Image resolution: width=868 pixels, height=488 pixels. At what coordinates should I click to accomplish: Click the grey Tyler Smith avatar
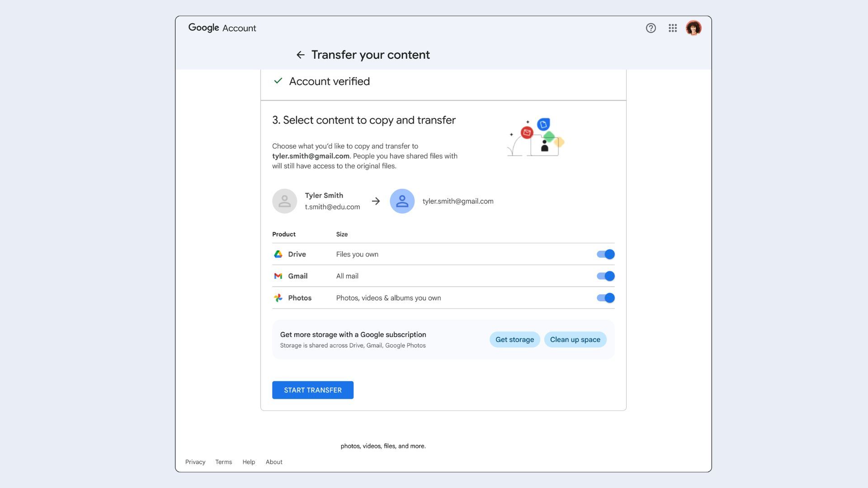point(284,201)
